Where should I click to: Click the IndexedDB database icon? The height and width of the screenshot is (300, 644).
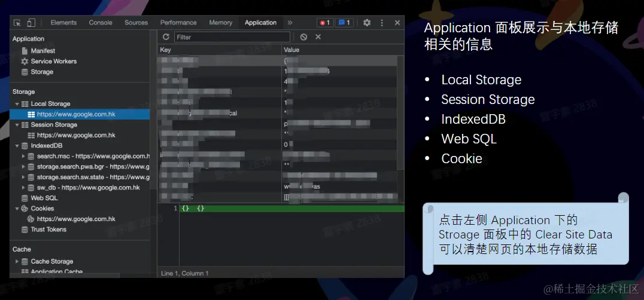pyautogui.click(x=25, y=145)
